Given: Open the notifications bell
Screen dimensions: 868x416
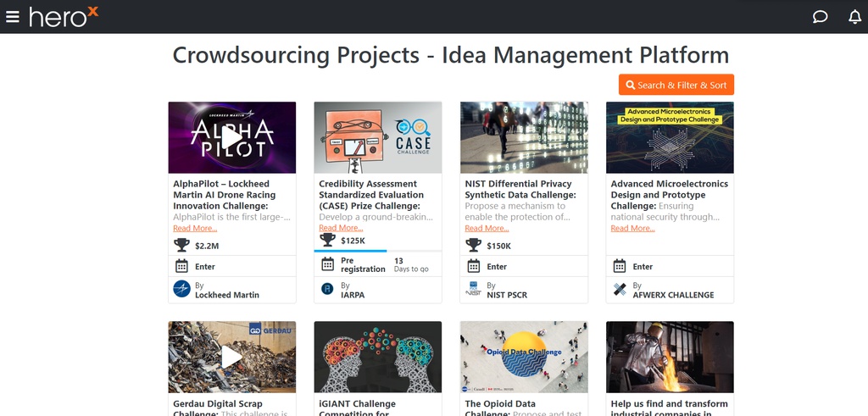Looking at the screenshot, I should (x=854, y=17).
